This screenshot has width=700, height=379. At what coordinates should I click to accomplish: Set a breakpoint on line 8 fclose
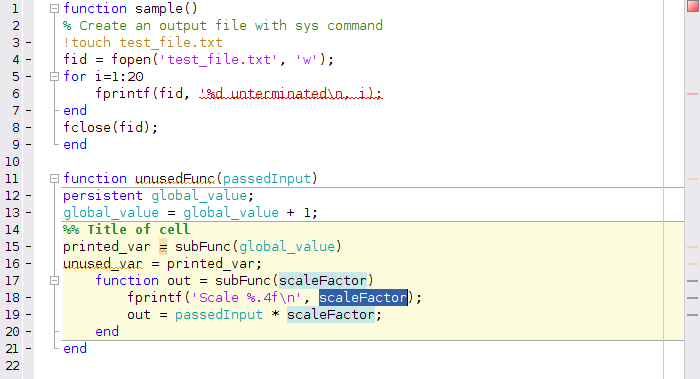tap(29, 128)
